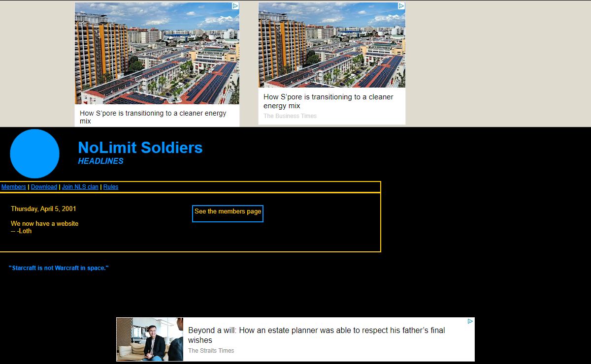Open the Rules link

click(x=111, y=187)
